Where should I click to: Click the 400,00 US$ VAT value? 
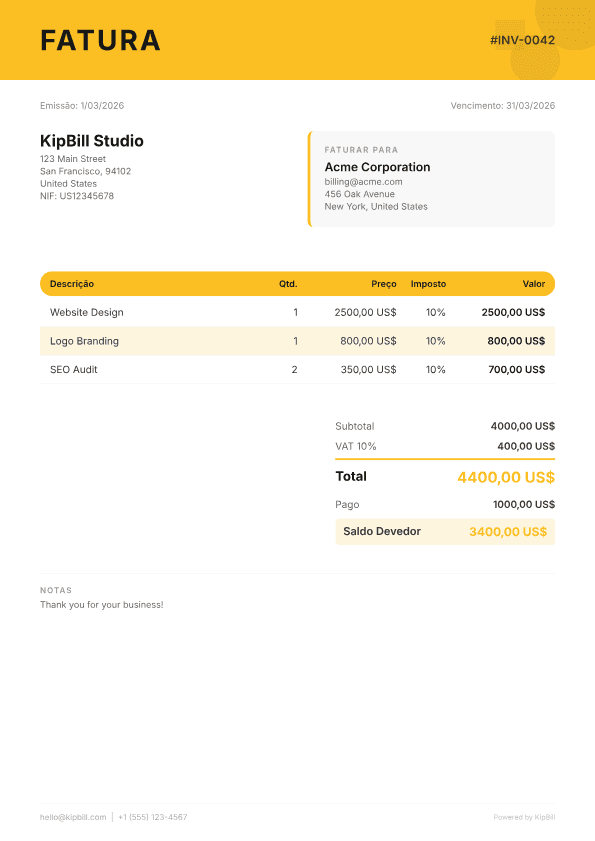coord(526,446)
